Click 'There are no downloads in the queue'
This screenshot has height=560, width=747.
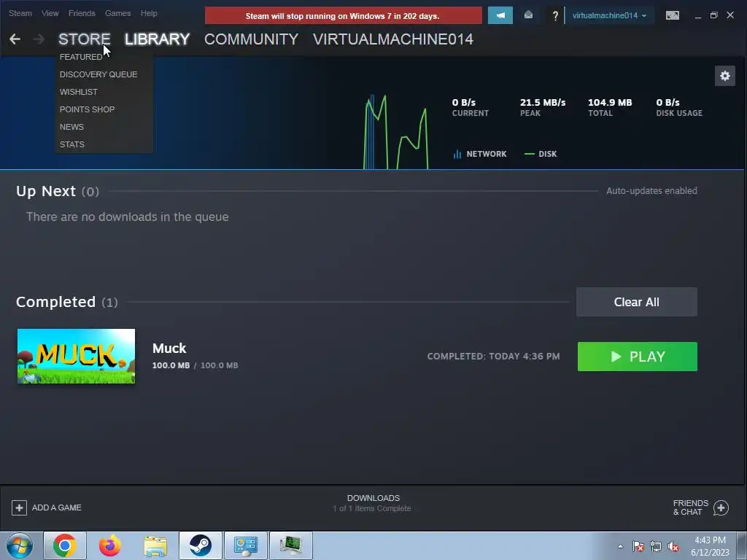pyautogui.click(x=127, y=217)
